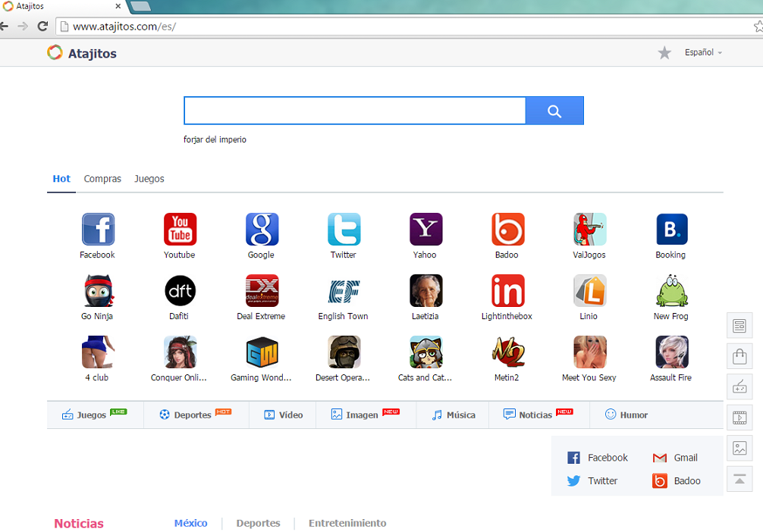Open the Vídeo category
The image size is (763, 532).
coord(283,415)
